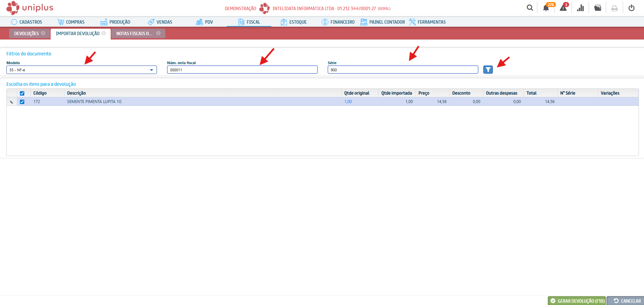The image size is (644, 305).
Task: Uncheck the SEMENTE PIMENTA LUPITA 1G row
Action: coord(22,102)
